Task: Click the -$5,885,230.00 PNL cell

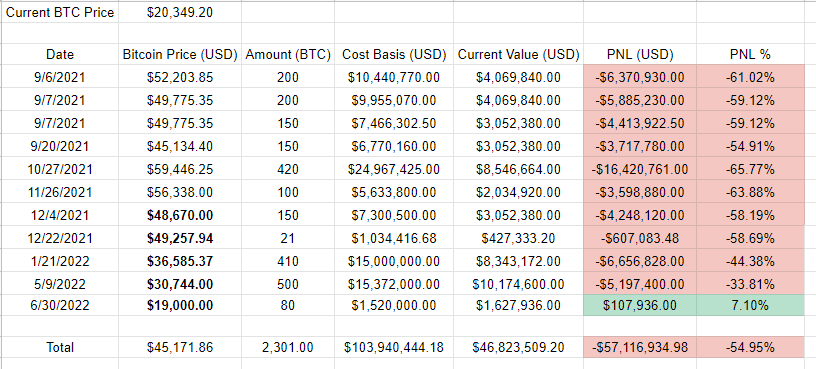Action: point(641,100)
